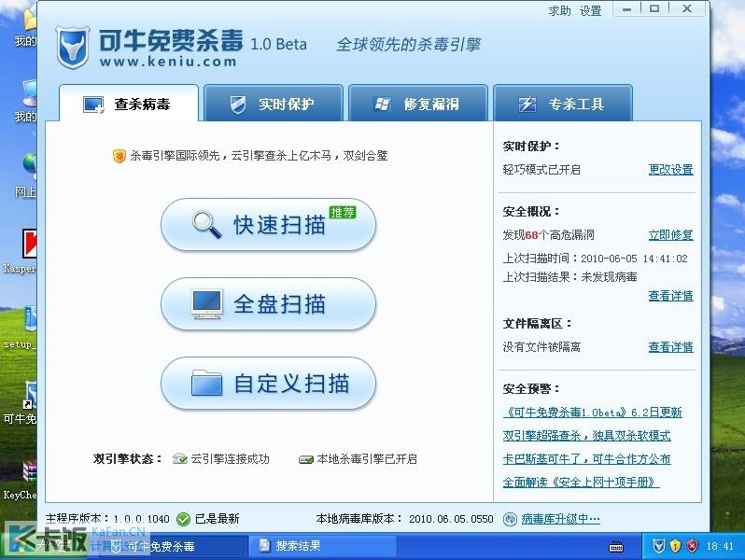Screen dimensions: 745x560
Task: Open 查看详情 for file quarantine
Action: 671,347
